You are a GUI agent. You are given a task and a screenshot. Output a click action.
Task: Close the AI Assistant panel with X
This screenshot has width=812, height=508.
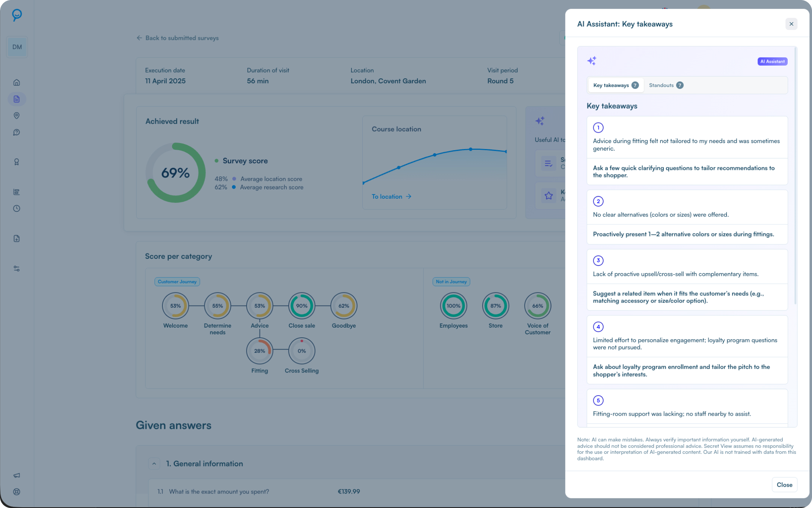click(791, 24)
